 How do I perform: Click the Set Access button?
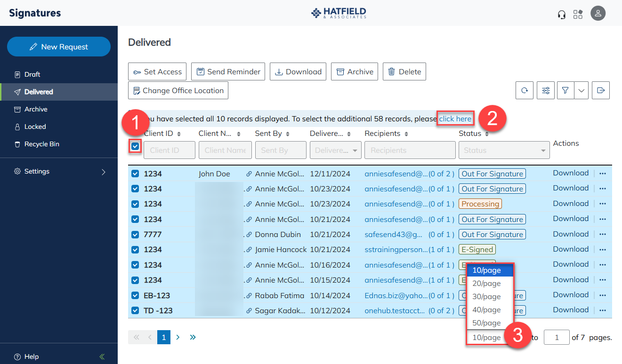click(x=157, y=71)
